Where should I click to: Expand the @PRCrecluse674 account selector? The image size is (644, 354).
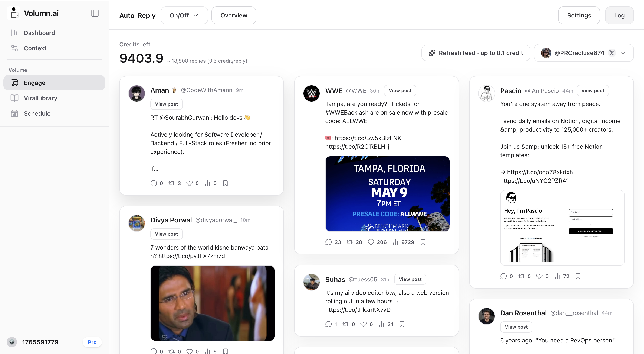[x=584, y=53]
